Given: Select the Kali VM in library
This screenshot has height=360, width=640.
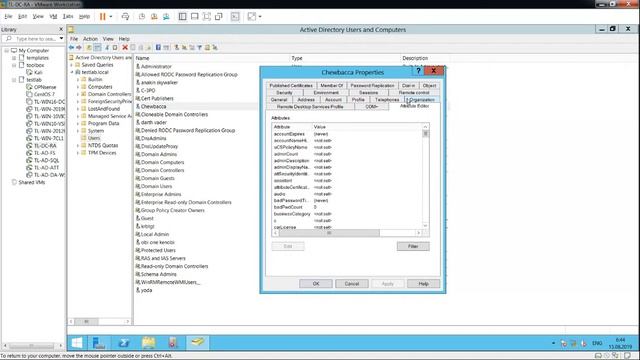Looking at the screenshot, I should coord(35,72).
